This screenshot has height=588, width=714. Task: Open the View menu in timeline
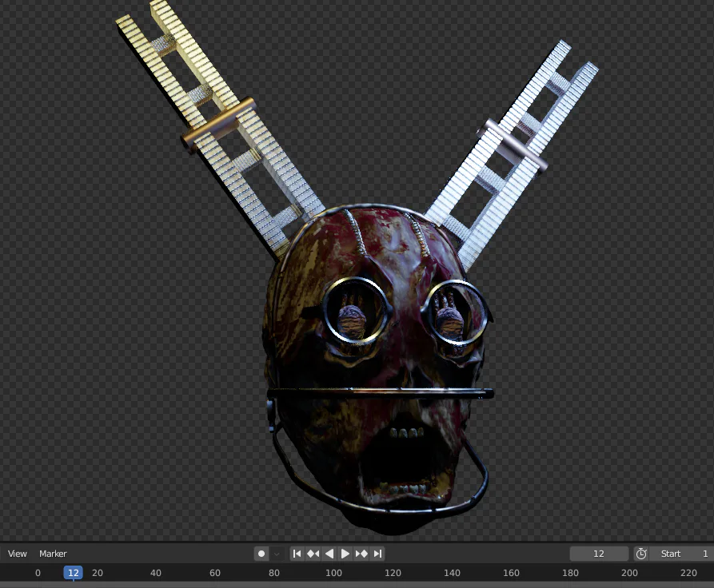[x=18, y=554]
